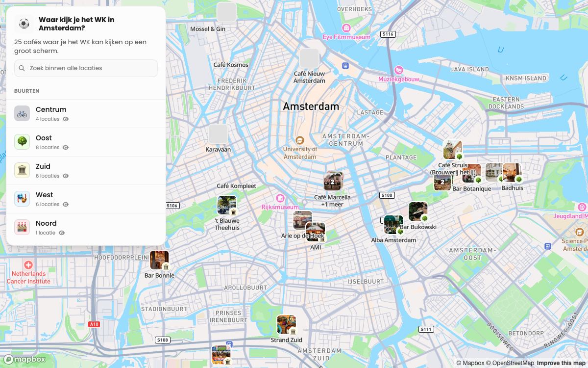Click the search field 'Zoek binnen alle locaties'
The image size is (588, 368).
click(86, 68)
